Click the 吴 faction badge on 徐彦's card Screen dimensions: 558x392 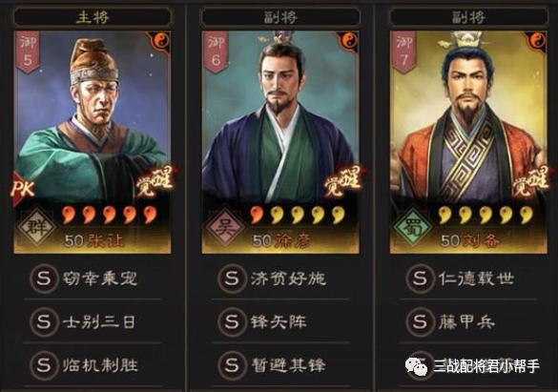coord(225,227)
